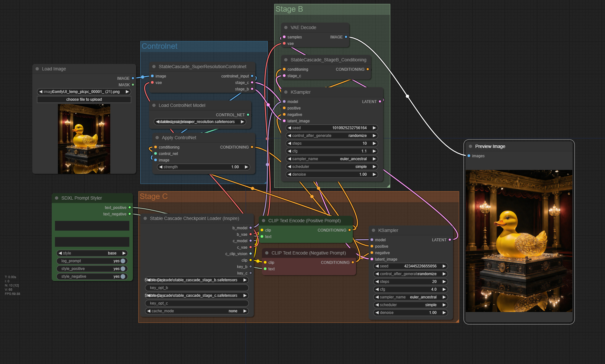
Task: Collapse the VAE Decode node dot
Action: (286, 27)
